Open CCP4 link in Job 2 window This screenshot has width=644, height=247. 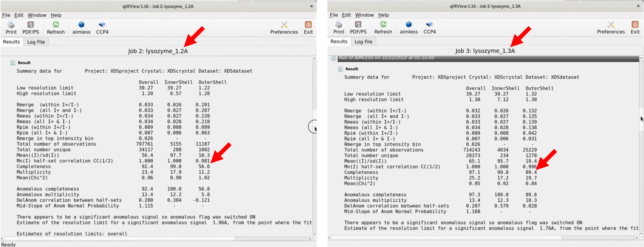coord(102,28)
